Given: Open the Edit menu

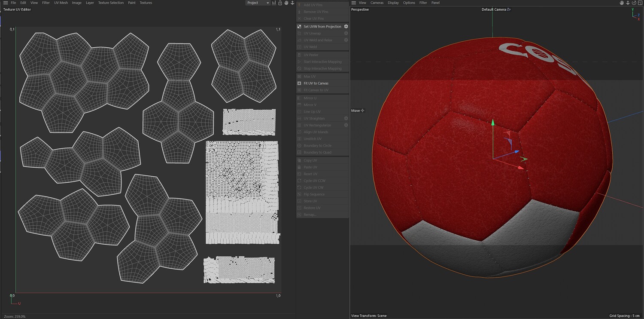Looking at the screenshot, I should pos(23,3).
